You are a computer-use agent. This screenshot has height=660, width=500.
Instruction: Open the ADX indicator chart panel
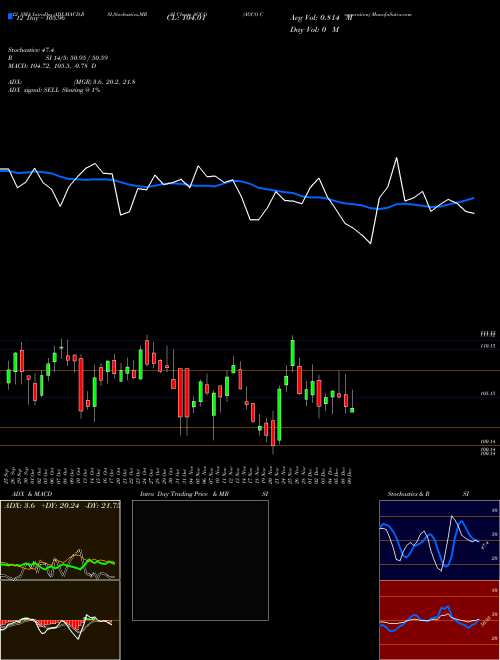pos(60,540)
